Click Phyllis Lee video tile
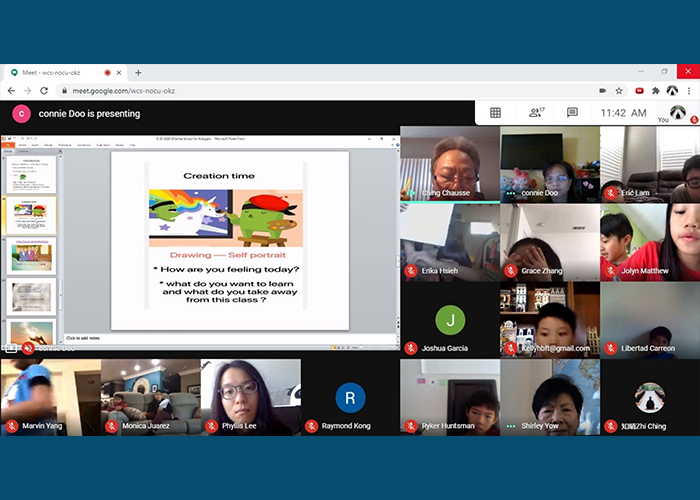The width and height of the screenshot is (700, 500). point(251,397)
